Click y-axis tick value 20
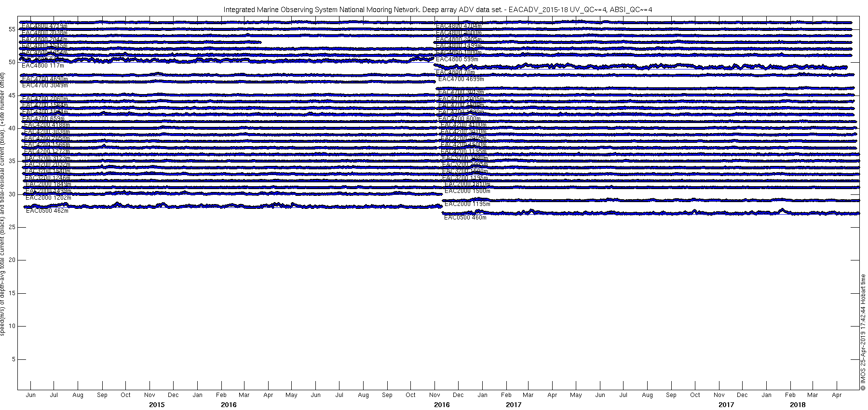Viewport: 868px width, 410px height. pos(12,260)
